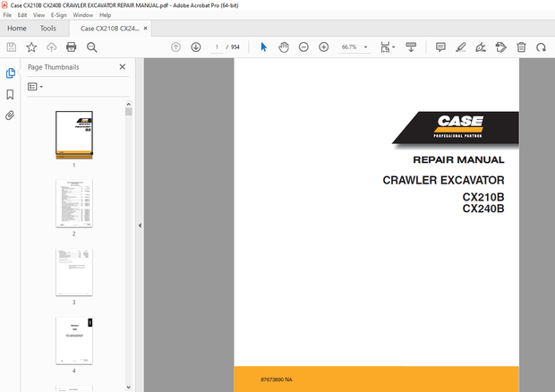Viewport: 555px width, 392px height.
Task: Toggle scrolling mode icon
Action: coord(411,47)
